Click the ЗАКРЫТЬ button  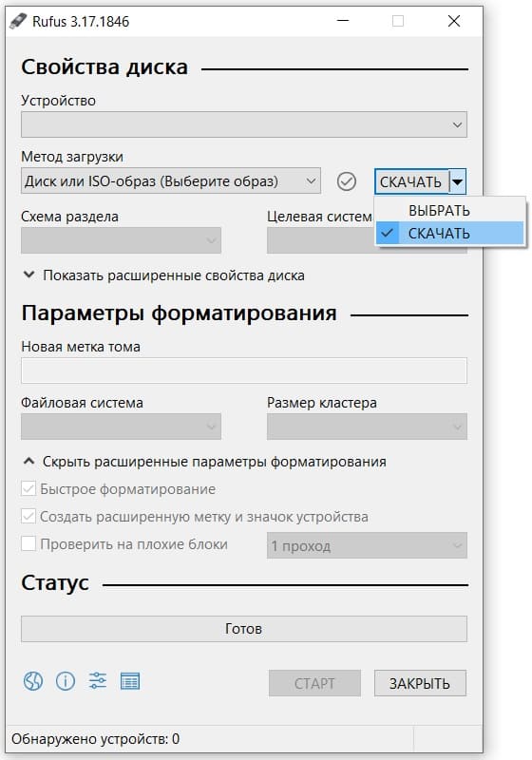420,683
